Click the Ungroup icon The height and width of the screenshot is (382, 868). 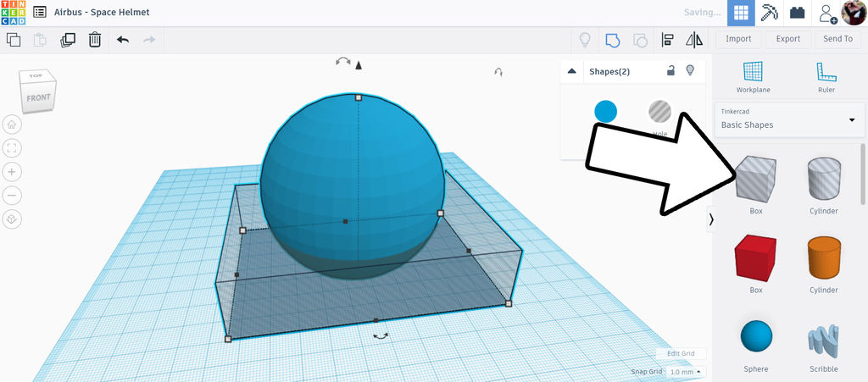pyautogui.click(x=640, y=40)
